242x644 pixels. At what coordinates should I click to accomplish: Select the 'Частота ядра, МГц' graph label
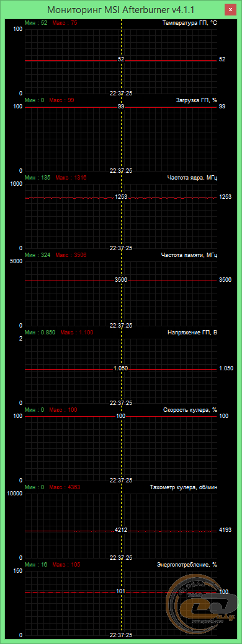point(192,178)
